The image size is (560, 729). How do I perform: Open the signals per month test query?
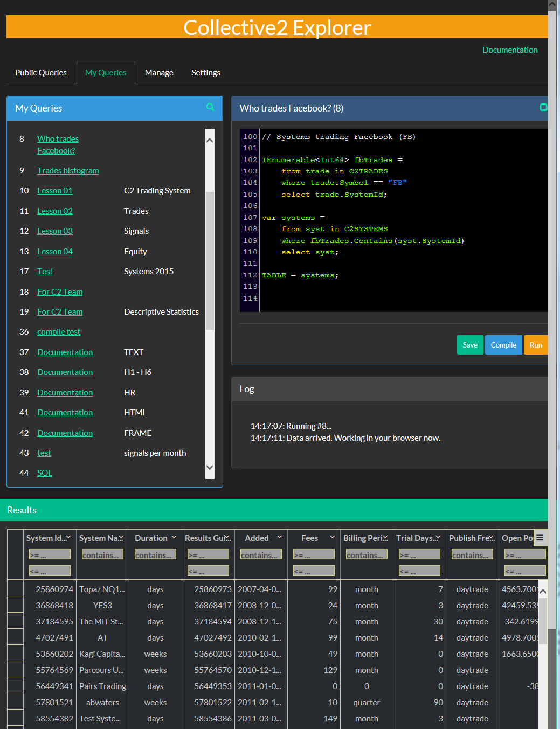click(44, 453)
